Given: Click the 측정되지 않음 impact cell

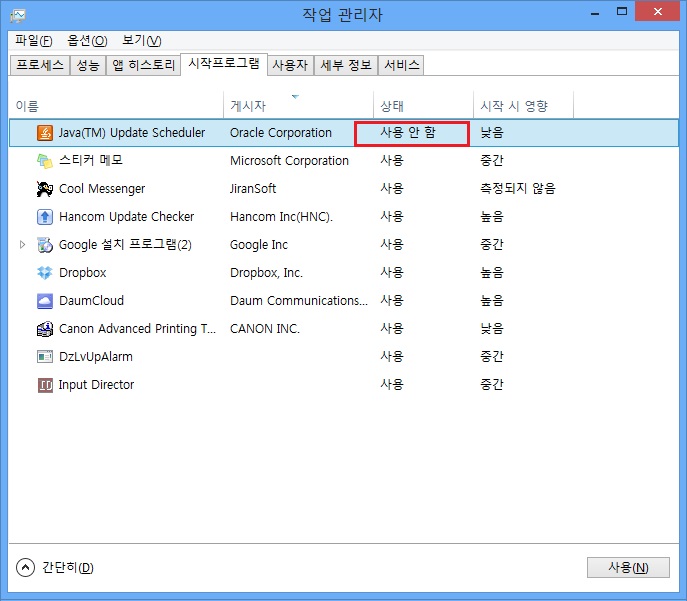Looking at the screenshot, I should click(518, 189).
